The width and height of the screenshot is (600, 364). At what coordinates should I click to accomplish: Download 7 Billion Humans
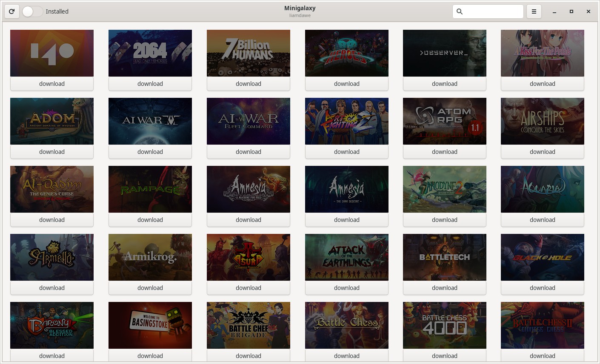point(249,84)
